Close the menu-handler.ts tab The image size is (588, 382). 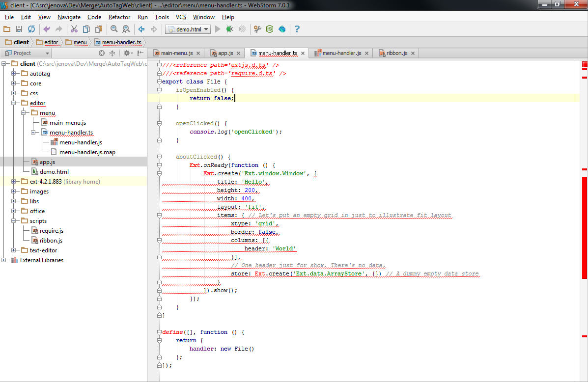pos(303,53)
